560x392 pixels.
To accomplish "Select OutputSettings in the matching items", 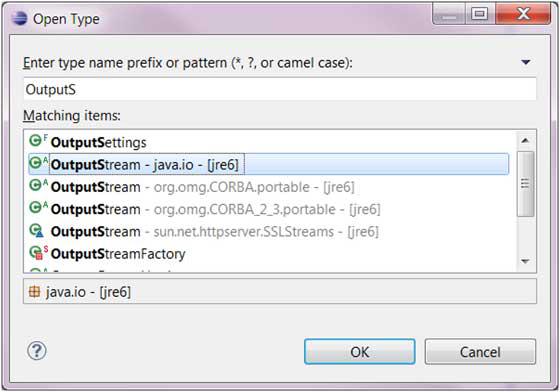I will 98,143.
